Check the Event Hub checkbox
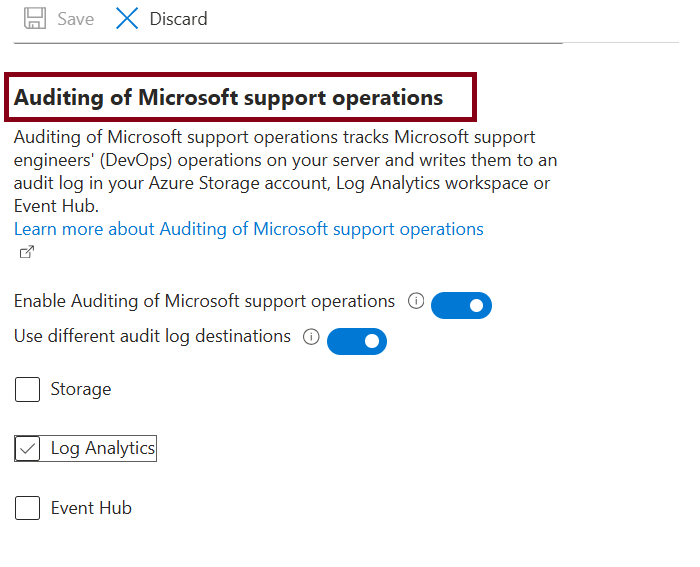Viewport: 700px width, 567px height. 27,508
